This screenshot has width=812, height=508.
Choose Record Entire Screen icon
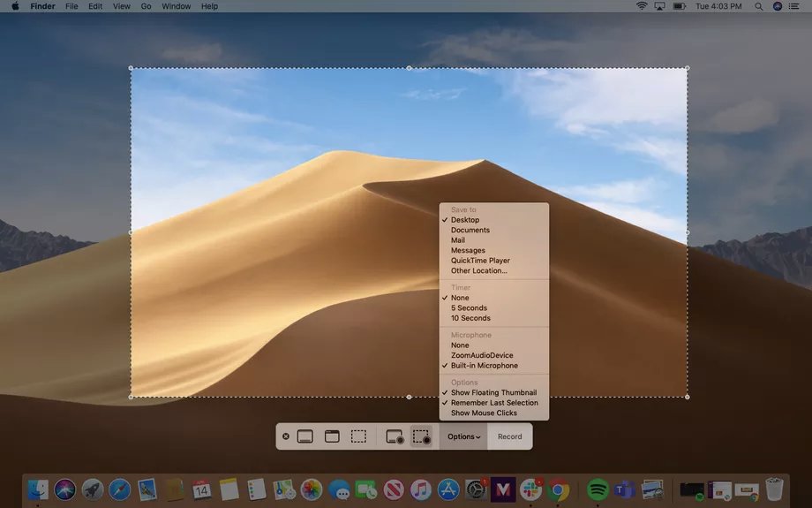click(x=395, y=436)
